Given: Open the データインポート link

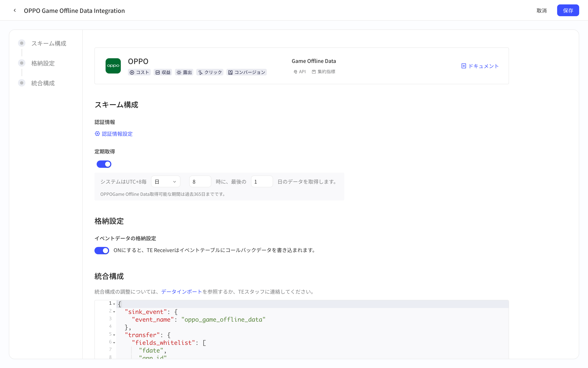Looking at the screenshot, I should pos(182,292).
